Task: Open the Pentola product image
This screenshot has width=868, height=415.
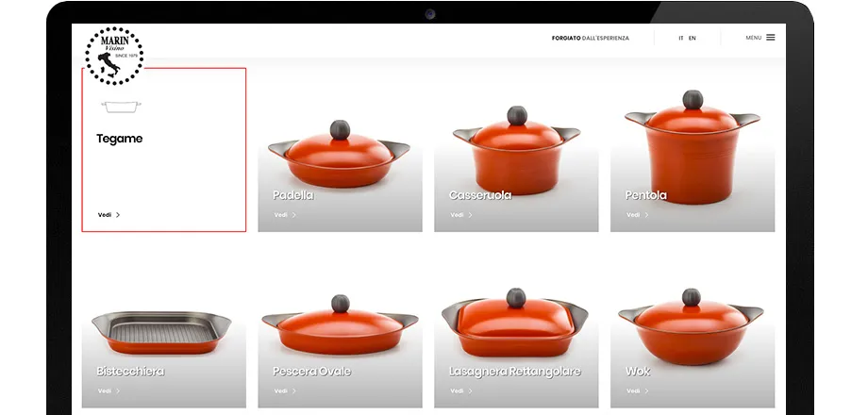Action: tap(693, 147)
